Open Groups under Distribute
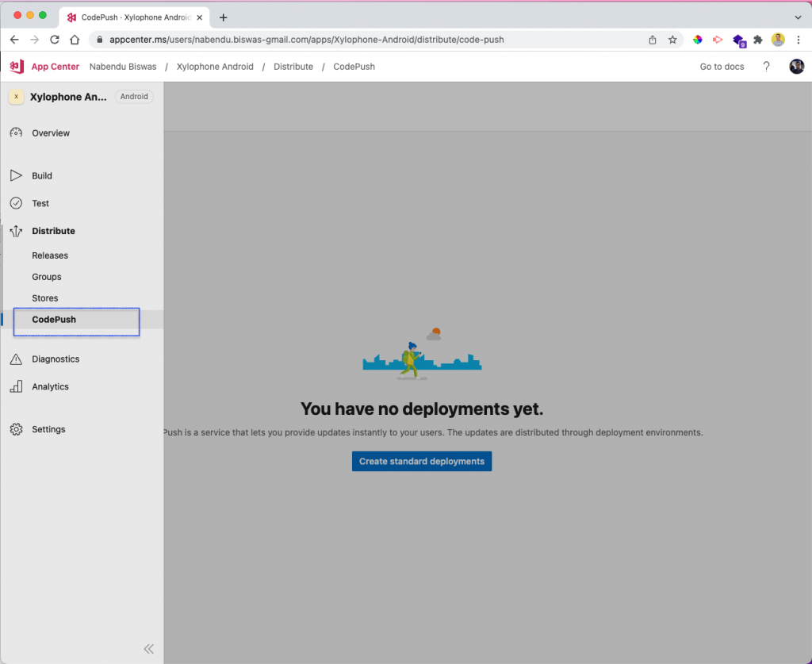The image size is (812, 664). [47, 277]
